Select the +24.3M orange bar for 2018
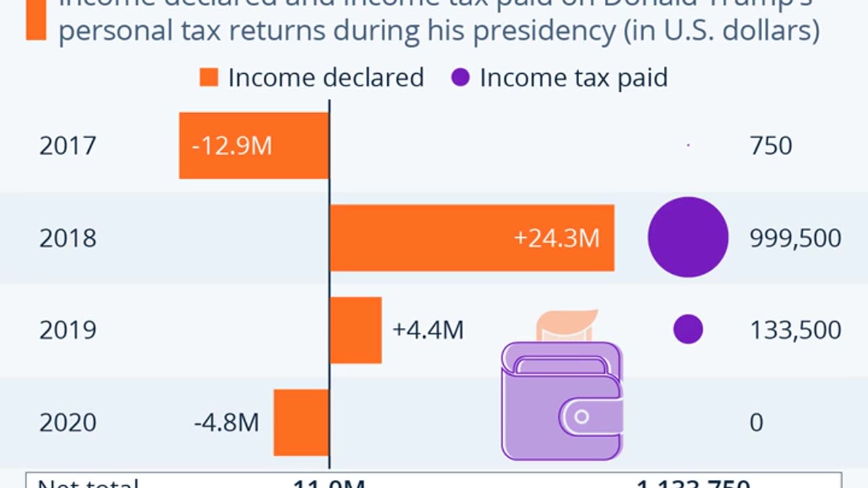 pyautogui.click(x=472, y=238)
